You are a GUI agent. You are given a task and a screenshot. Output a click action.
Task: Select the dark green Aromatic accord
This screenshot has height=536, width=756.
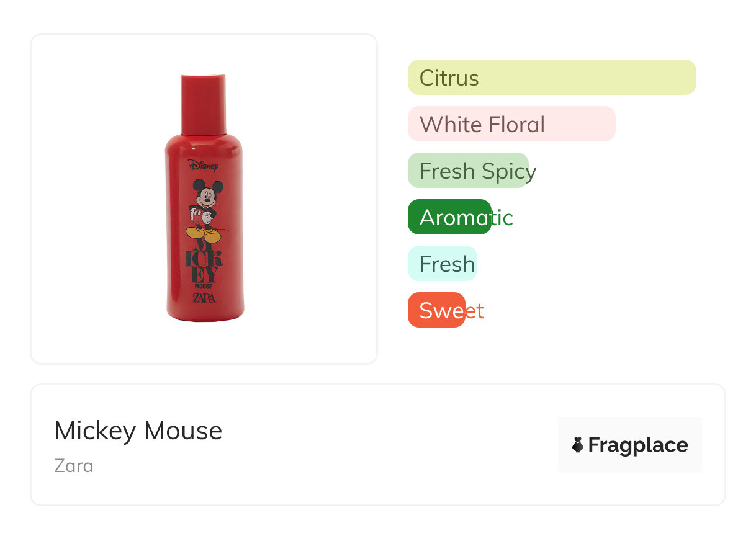449,217
